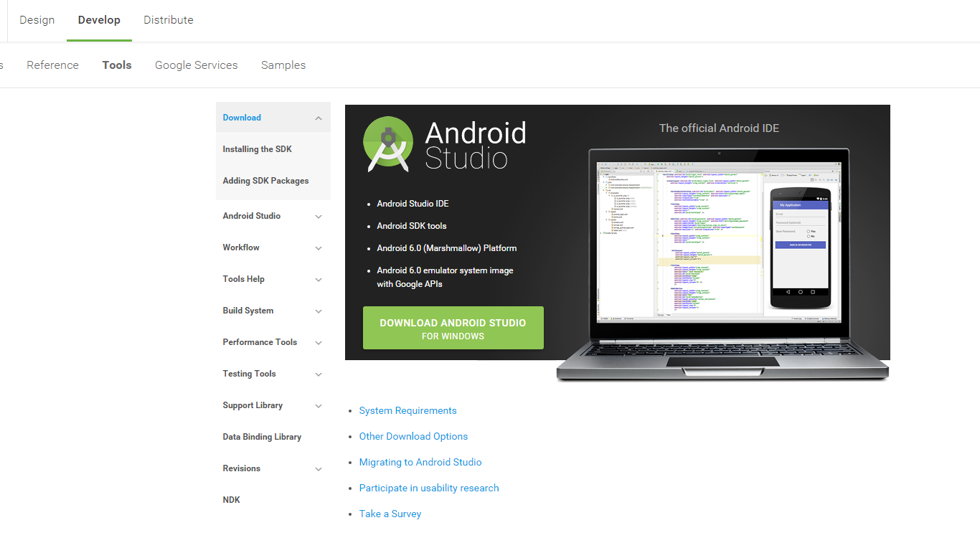
Task: Click the phone preview in the laptop image
Action: point(802,247)
